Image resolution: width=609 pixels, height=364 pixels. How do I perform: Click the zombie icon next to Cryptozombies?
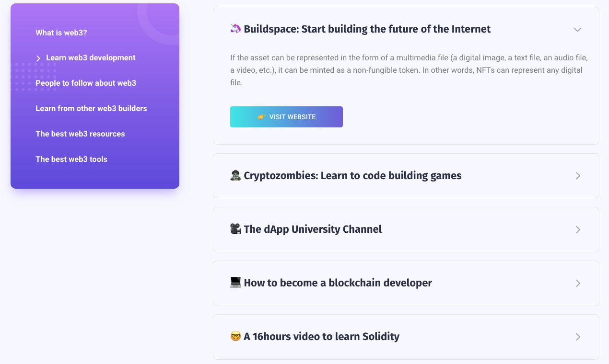click(x=234, y=175)
